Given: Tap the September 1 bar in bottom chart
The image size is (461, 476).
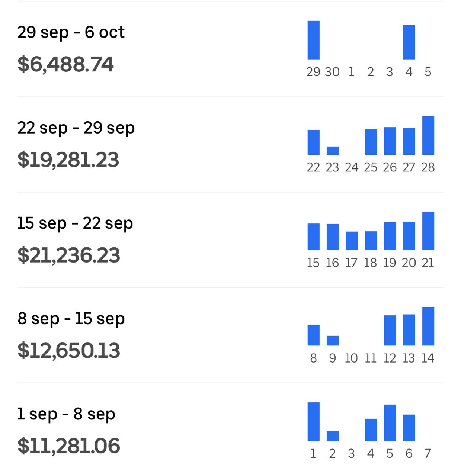Looking at the screenshot, I should tap(313, 422).
